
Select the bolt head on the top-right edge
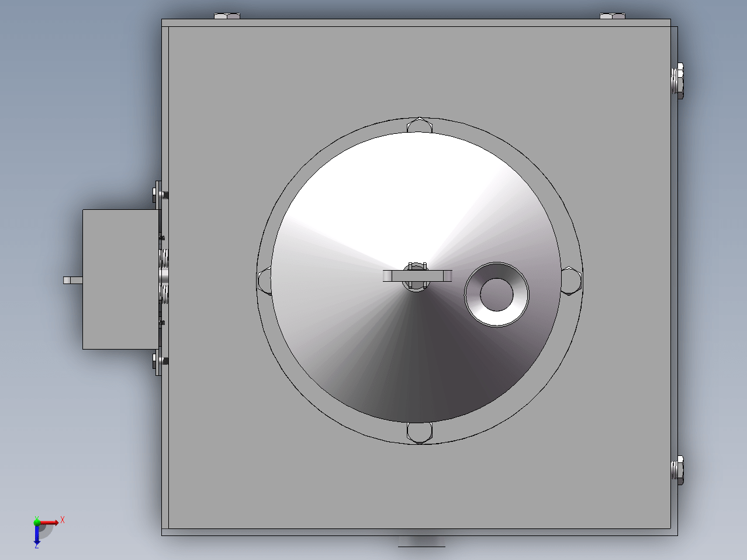(x=613, y=16)
